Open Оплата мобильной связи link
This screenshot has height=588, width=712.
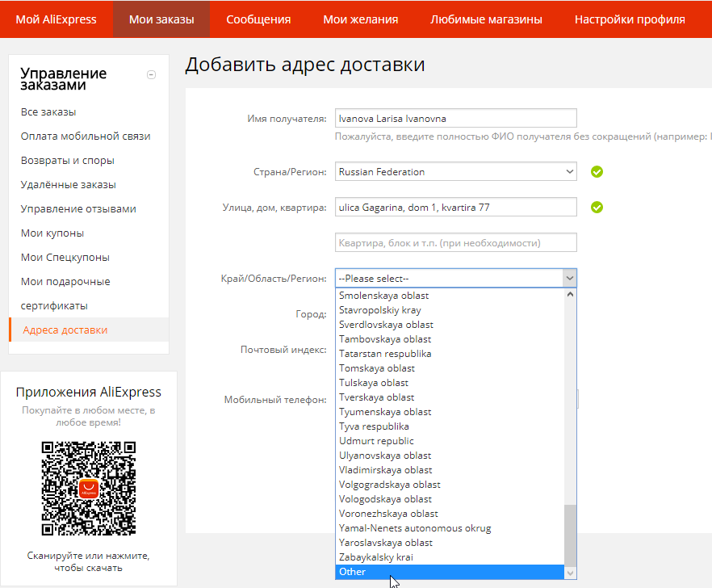coord(86,136)
